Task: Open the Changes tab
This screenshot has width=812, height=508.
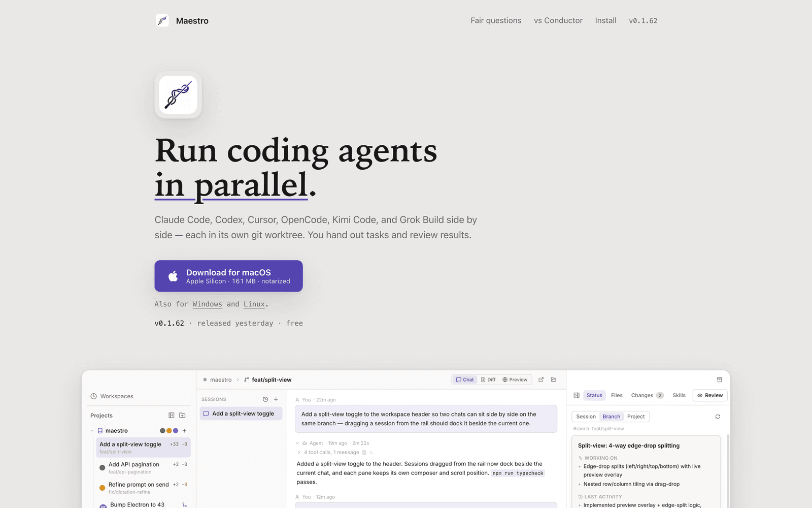Action: 647,395
